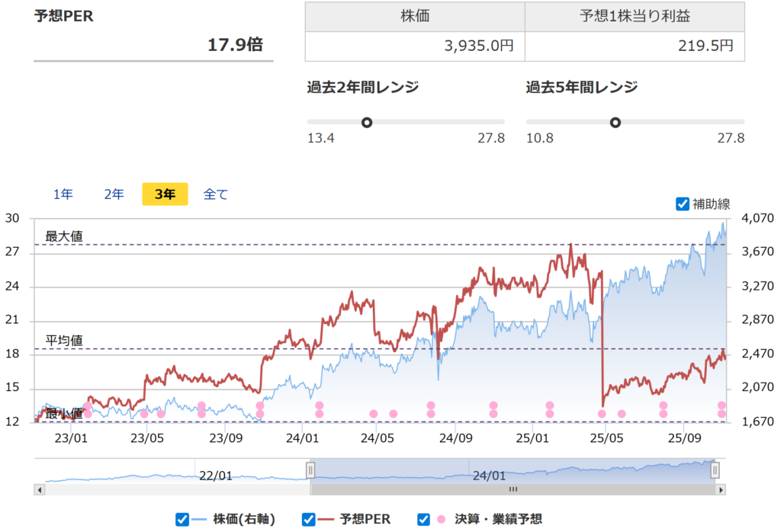Click the 過去2年間レンジ slider marker
Screen dimensions: 781x532
pos(367,121)
